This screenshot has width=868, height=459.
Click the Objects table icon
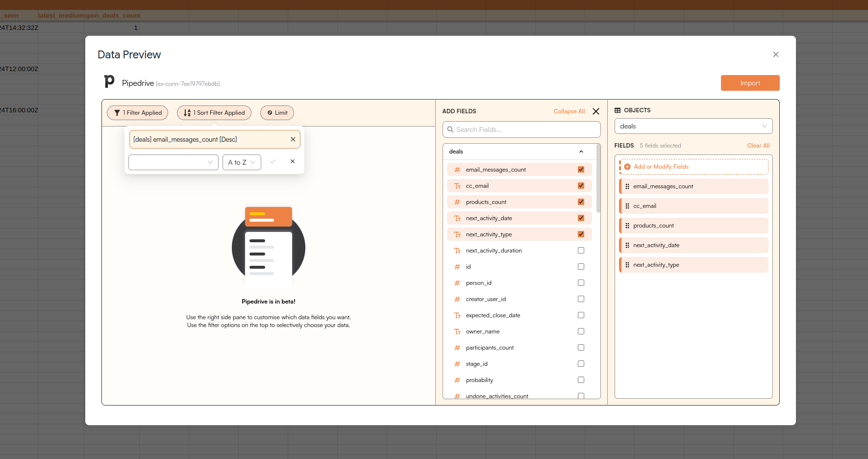[618, 110]
